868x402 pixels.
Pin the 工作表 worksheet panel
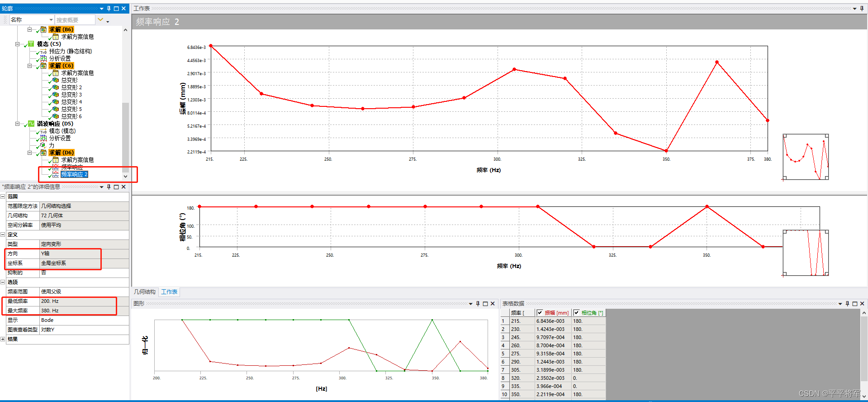coord(862,9)
